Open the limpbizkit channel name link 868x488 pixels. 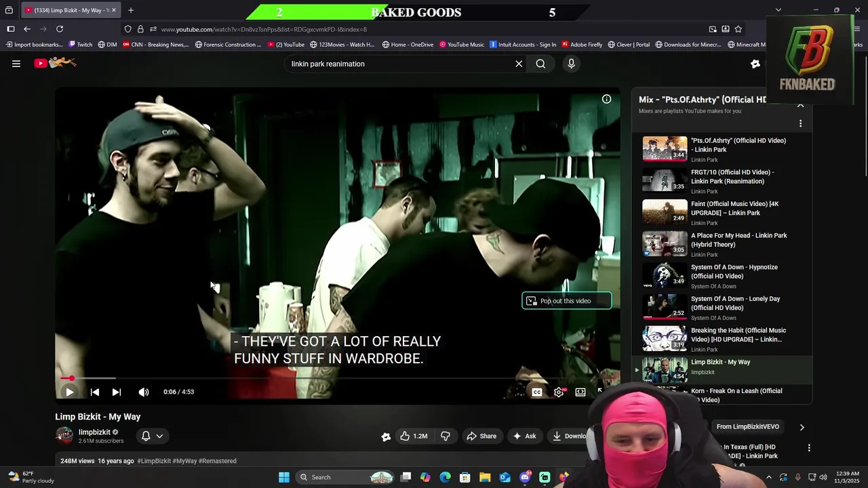[94, 432]
